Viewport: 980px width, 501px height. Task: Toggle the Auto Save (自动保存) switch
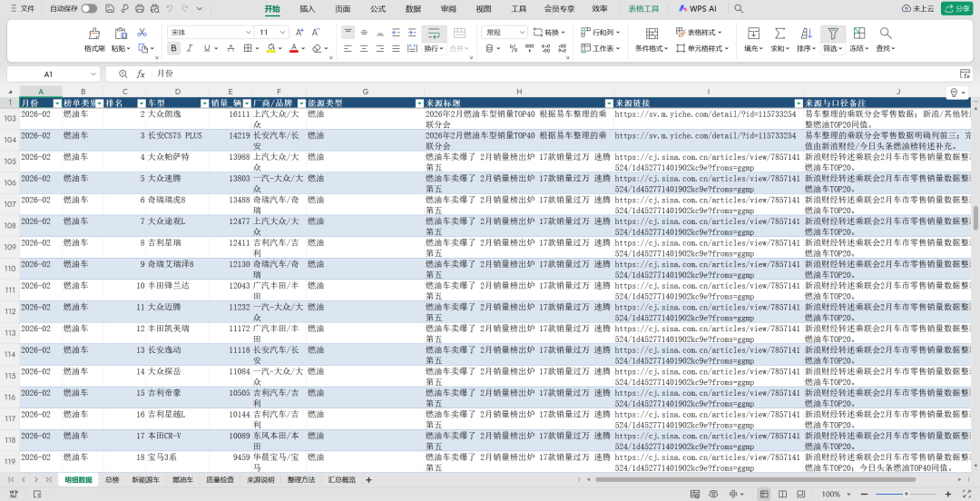click(x=89, y=9)
